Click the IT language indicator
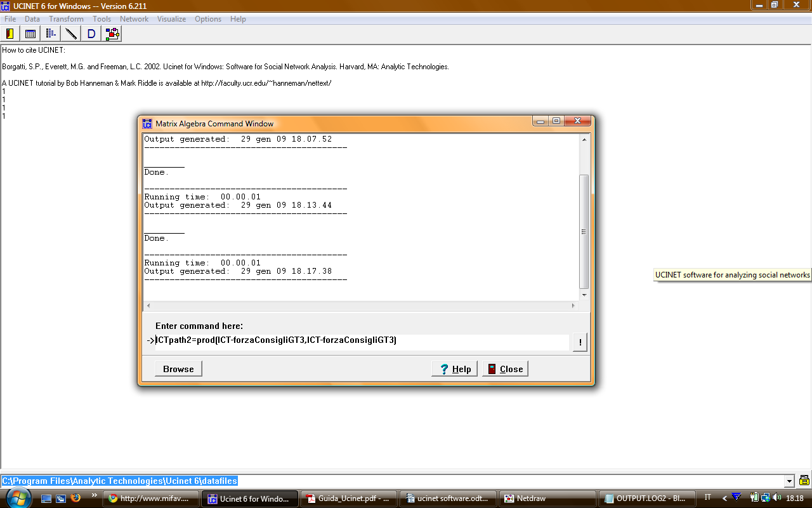The height and width of the screenshot is (508, 812). [708, 498]
